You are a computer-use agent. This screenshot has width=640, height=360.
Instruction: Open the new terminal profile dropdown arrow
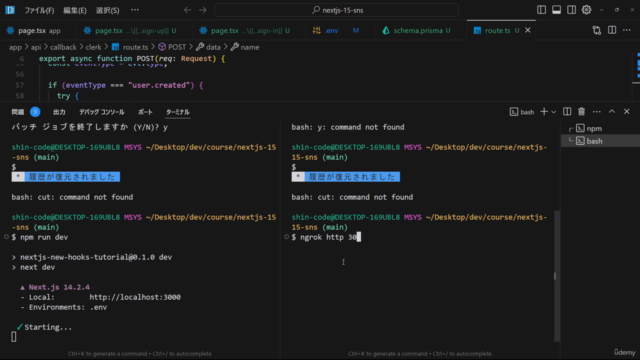click(x=554, y=112)
